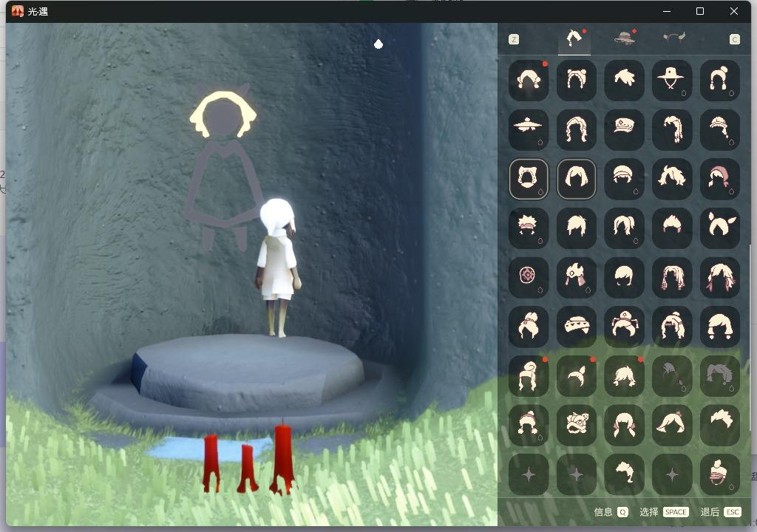The width and height of the screenshot is (757, 532).
Task: Pick the high bun with pink headband
Action: tap(719, 474)
